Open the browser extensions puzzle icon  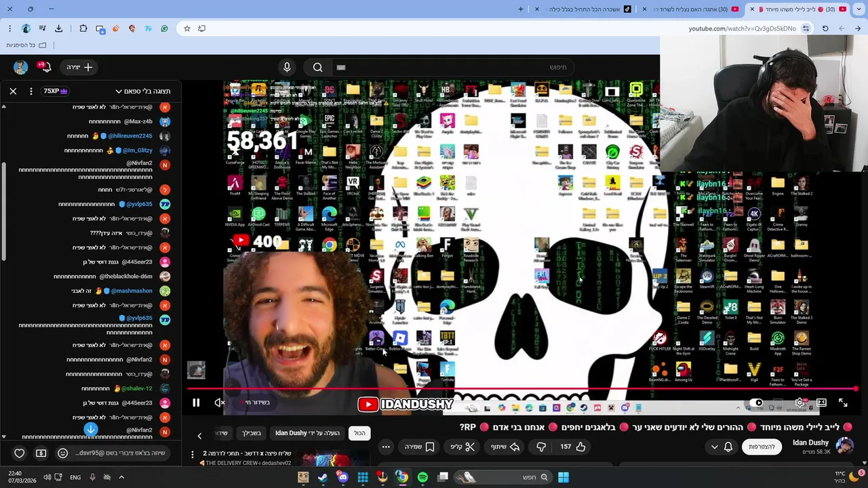click(83, 28)
